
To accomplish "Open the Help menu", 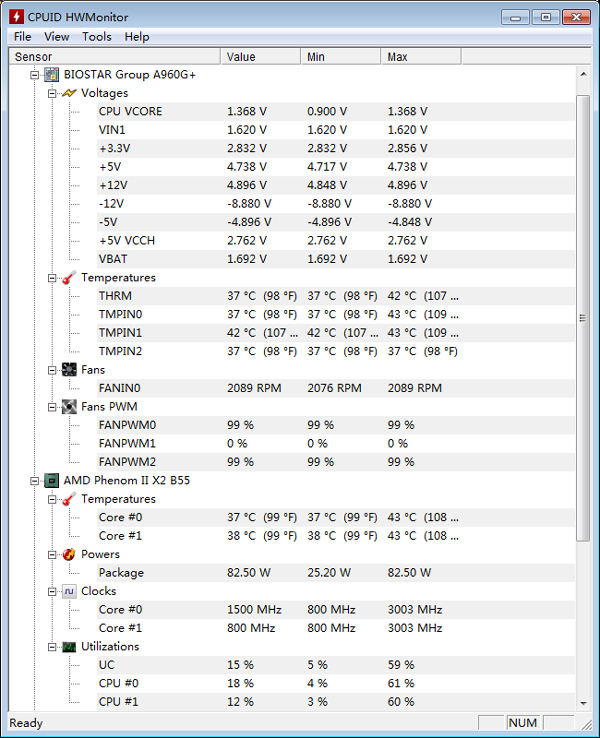I will point(137,37).
